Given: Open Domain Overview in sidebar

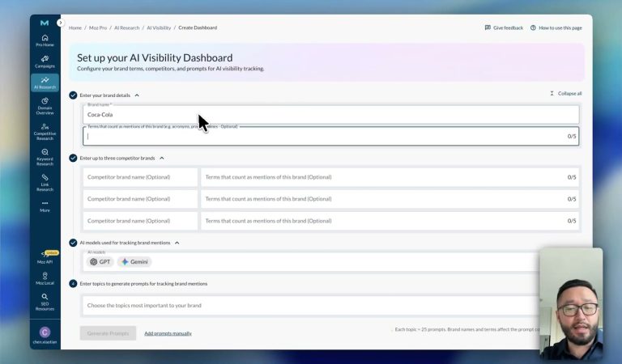Looking at the screenshot, I should [45, 106].
